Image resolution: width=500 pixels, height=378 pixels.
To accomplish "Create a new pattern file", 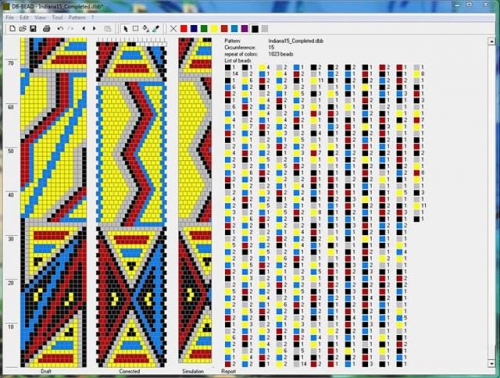I will pyautogui.click(x=12, y=29).
